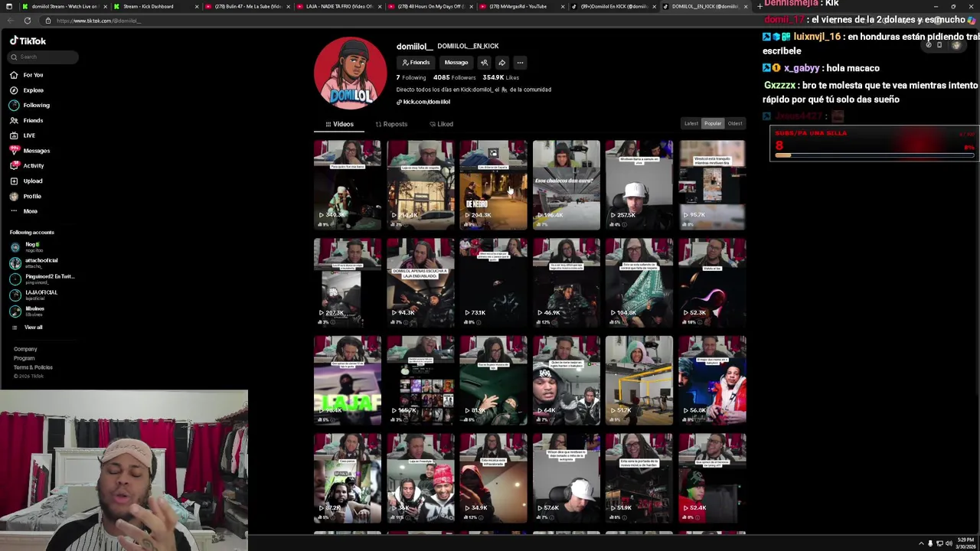
Task: Open LAJA OFICIAL following account
Action: (34, 295)
